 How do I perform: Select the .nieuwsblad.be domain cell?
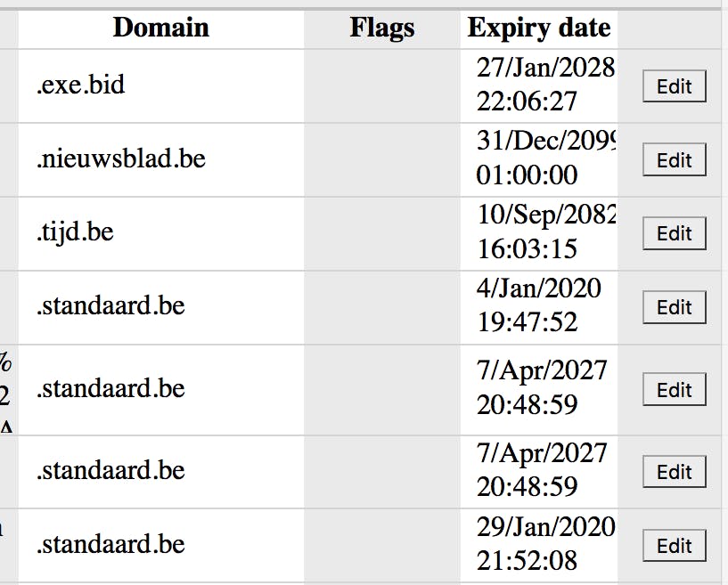[x=160, y=159]
